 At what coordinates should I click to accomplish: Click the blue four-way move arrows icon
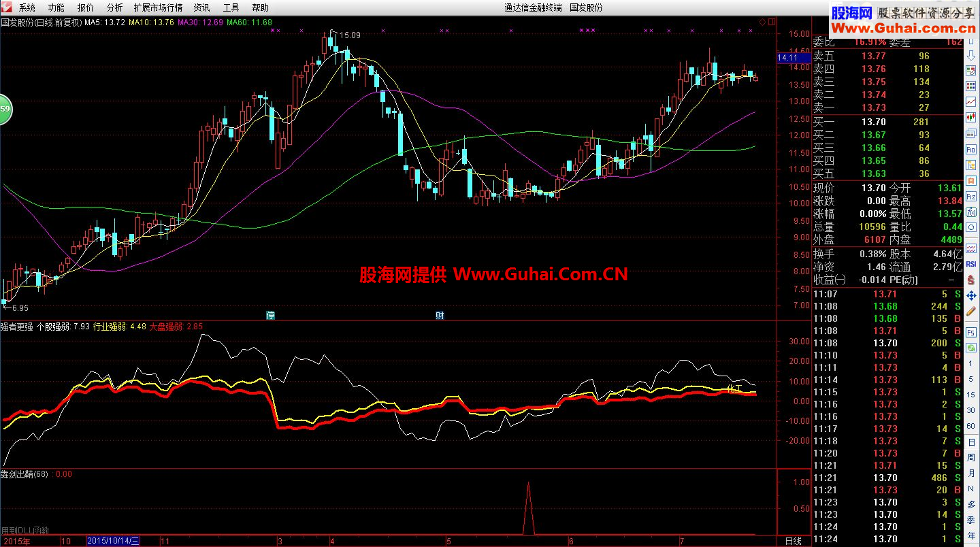pos(971,296)
